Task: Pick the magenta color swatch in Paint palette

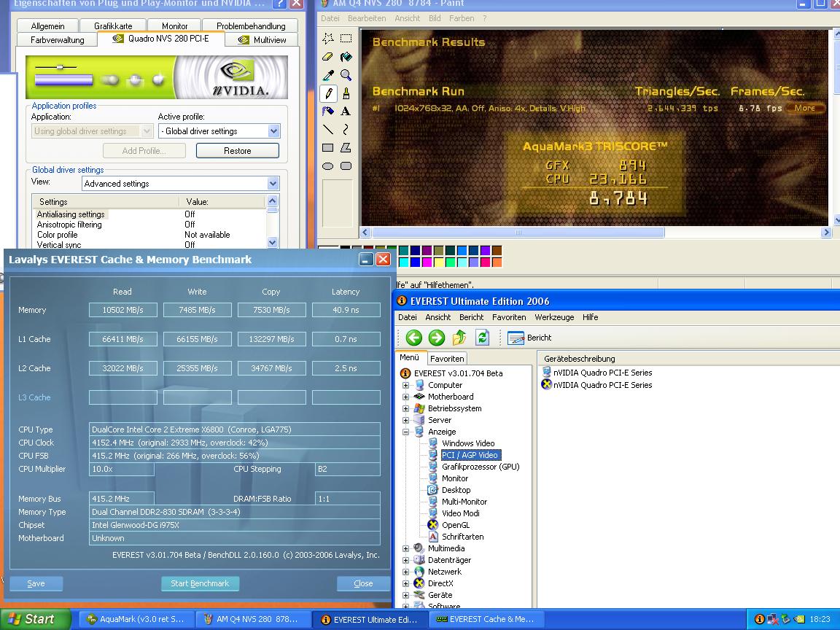Action: [x=427, y=262]
